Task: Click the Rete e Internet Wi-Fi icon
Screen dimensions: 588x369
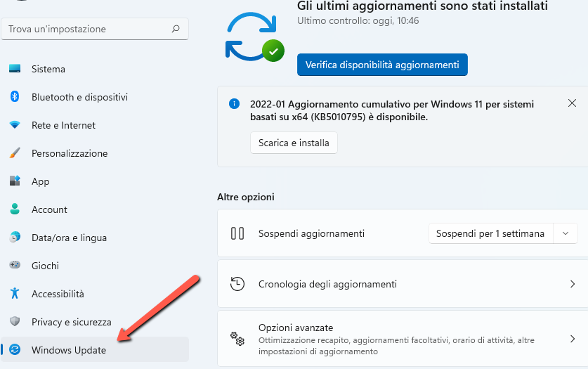Action: point(15,125)
